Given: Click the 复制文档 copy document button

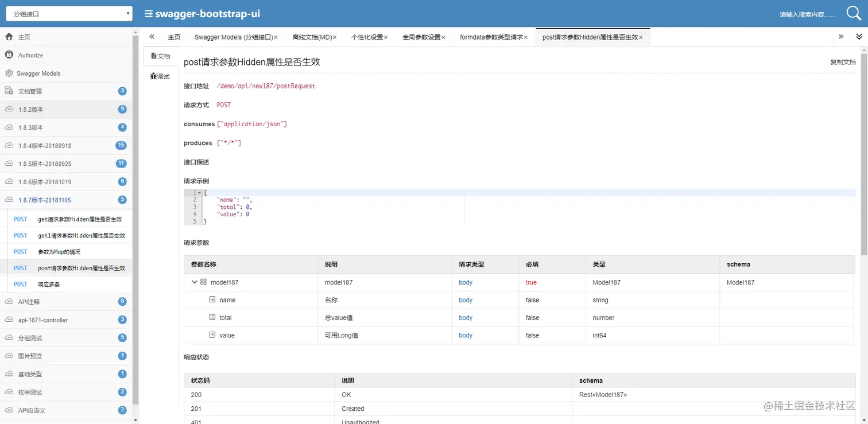Looking at the screenshot, I should click(843, 62).
